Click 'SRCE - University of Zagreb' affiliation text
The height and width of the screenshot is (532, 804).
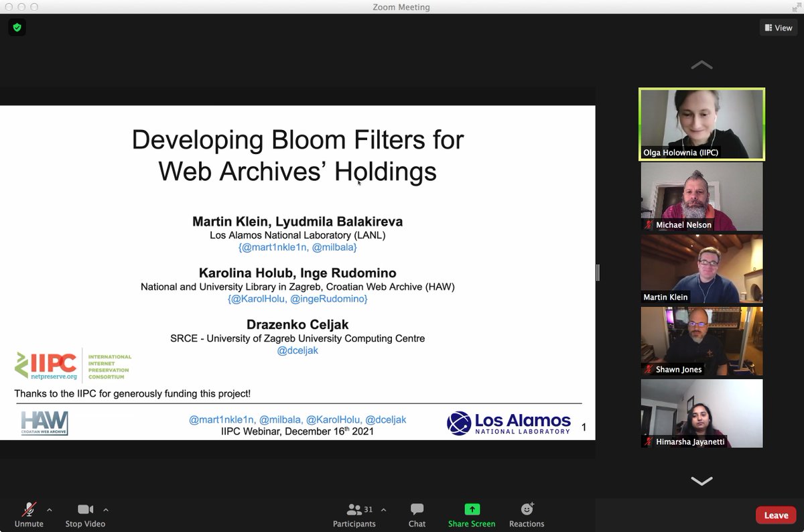click(297, 338)
